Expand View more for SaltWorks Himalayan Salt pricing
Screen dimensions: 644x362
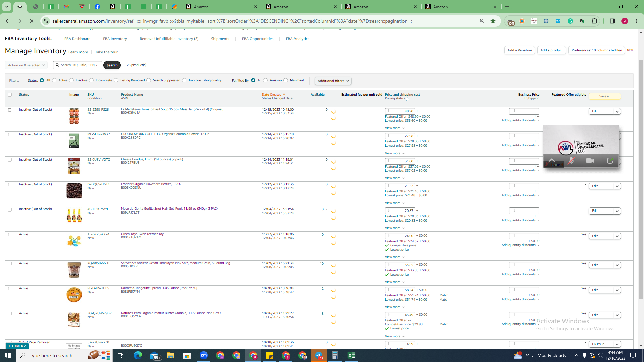pos(395,282)
